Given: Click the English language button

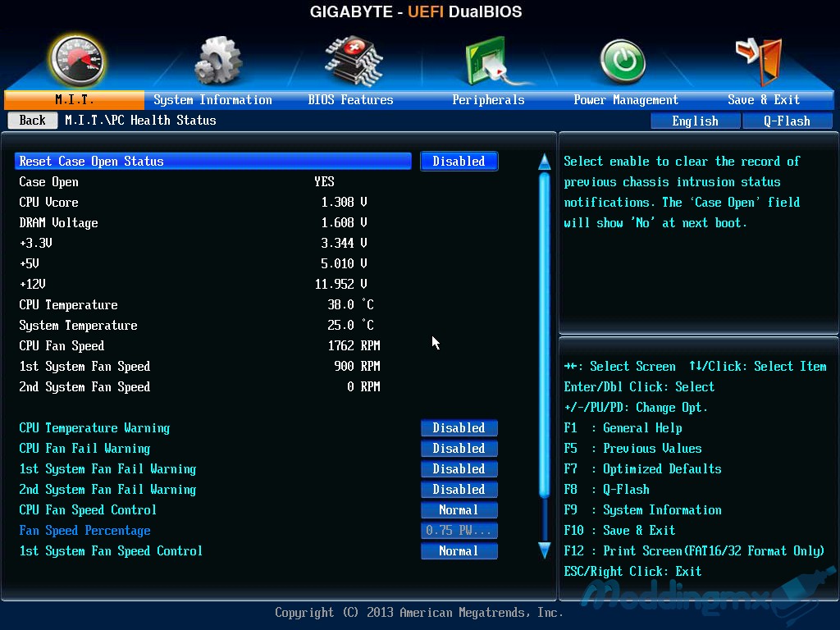Looking at the screenshot, I should coord(696,121).
